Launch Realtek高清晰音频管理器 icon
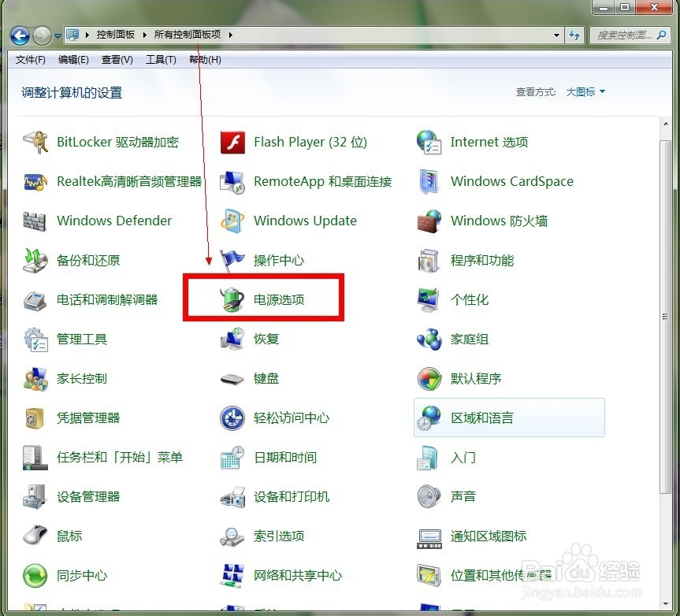 (35, 182)
